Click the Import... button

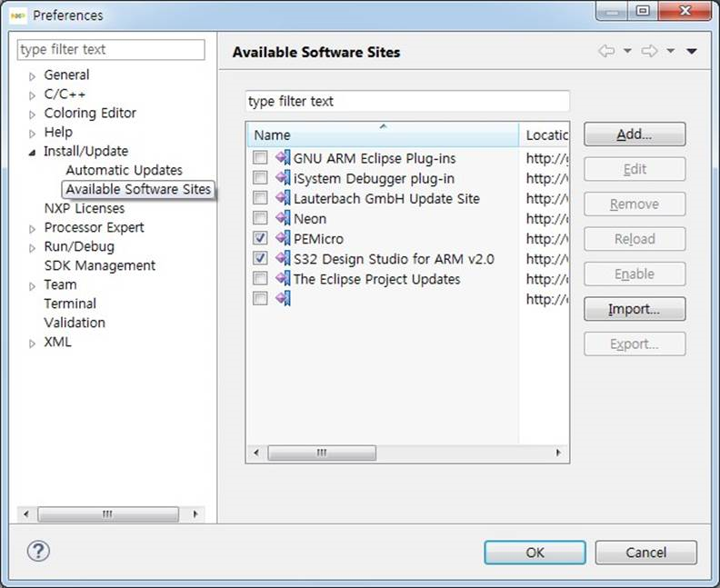(x=635, y=309)
